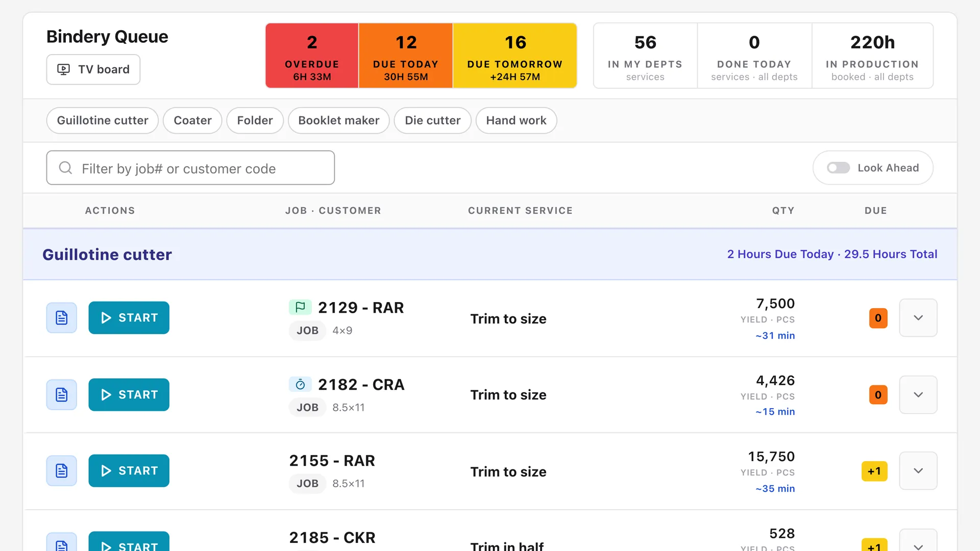Select the Hand work department chip

(516, 120)
